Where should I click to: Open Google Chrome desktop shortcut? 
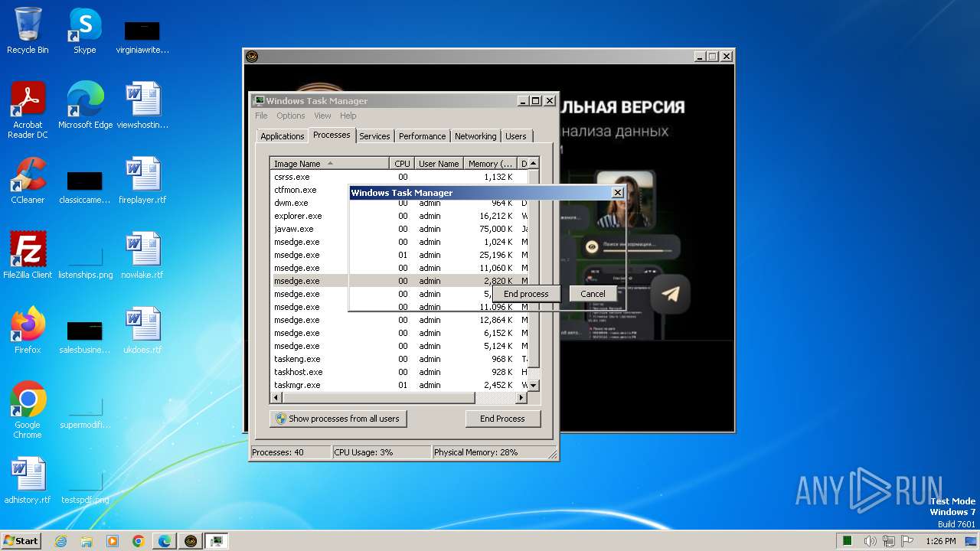point(28,410)
